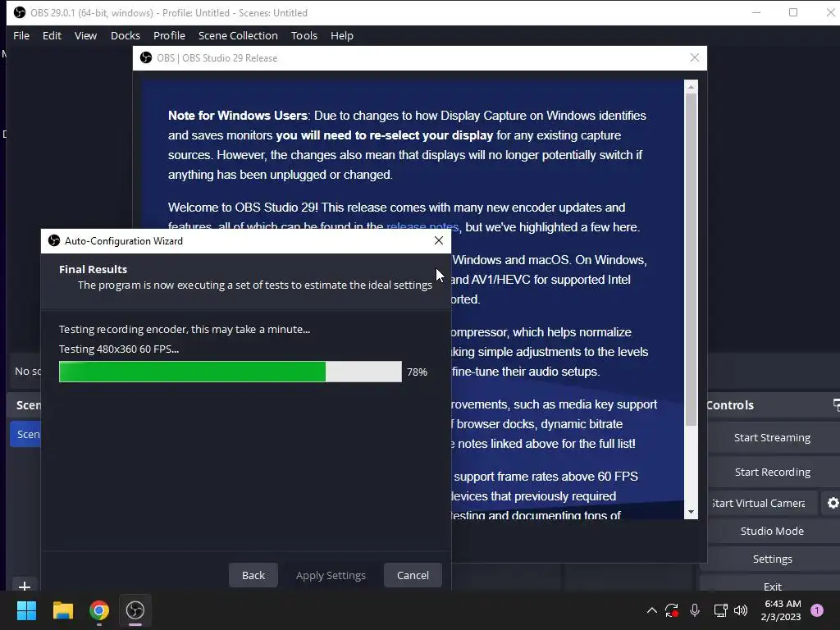Open the clock and date flyout
This screenshot has height=630, width=840.
[781, 610]
